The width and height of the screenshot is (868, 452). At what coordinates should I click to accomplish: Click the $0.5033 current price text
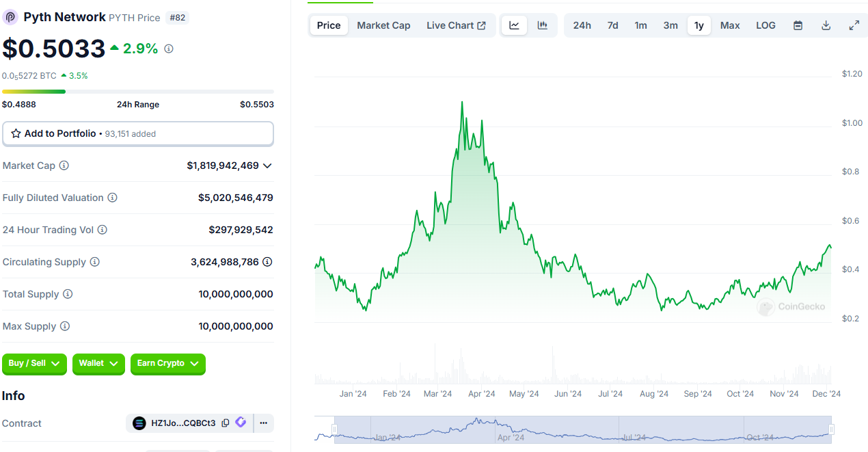click(54, 49)
